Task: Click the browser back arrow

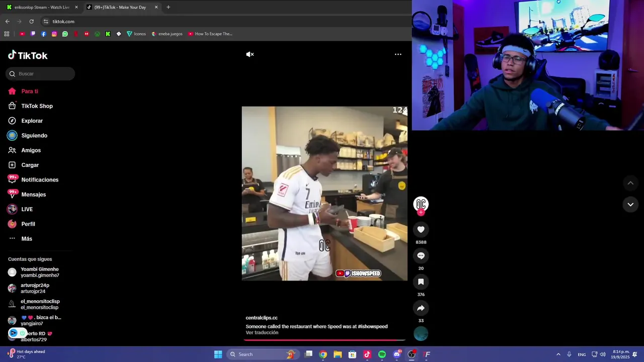Action: coord(7,21)
